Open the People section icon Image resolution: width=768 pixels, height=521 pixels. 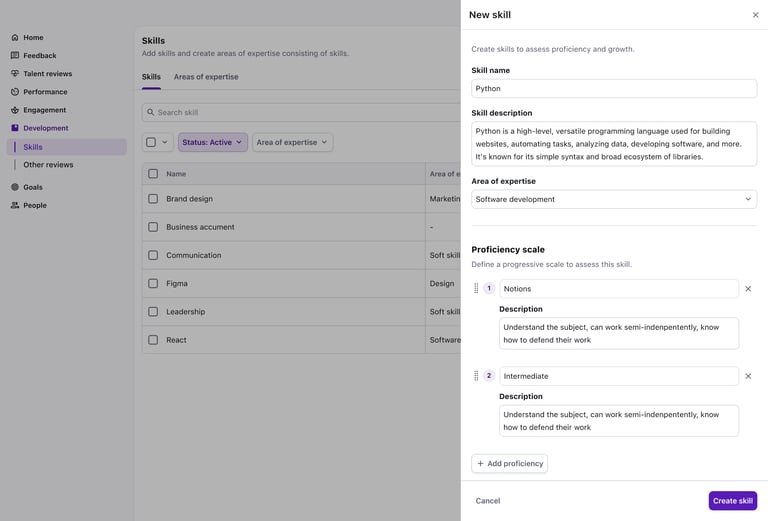tap(15, 205)
